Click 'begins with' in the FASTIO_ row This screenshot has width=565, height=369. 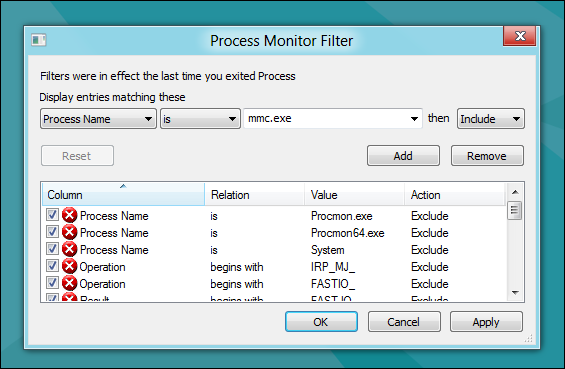(x=237, y=284)
